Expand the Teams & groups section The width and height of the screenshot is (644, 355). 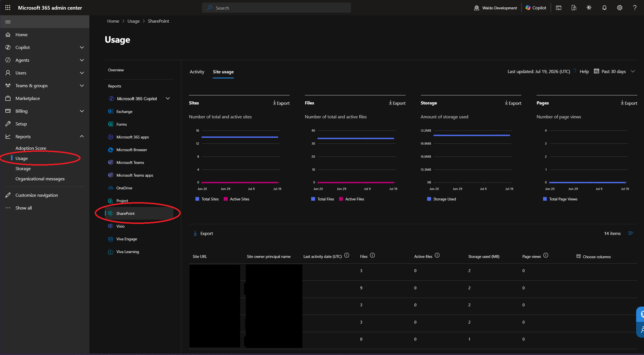(x=82, y=85)
